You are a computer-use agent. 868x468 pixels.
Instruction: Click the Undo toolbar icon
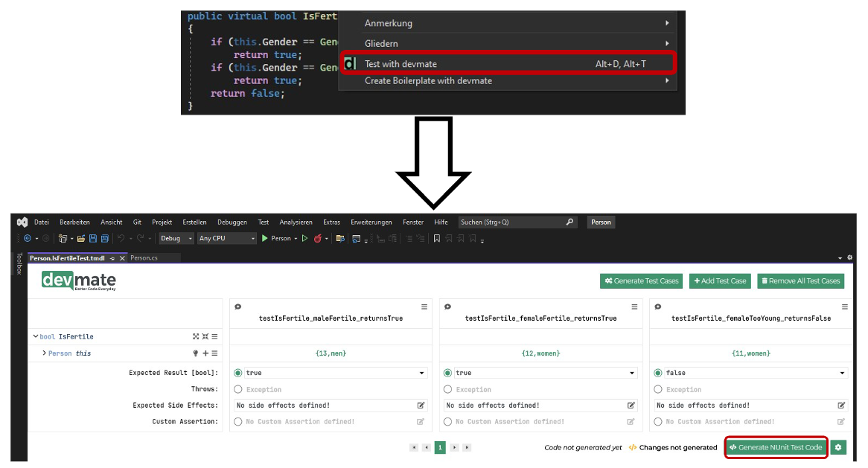coord(121,238)
